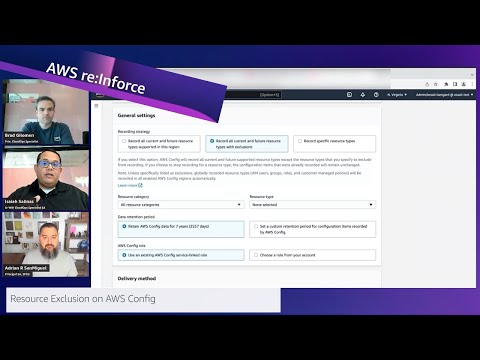This screenshot has height=360, width=480.
Task: Expand the browser tab search chevron
Action: point(472,75)
